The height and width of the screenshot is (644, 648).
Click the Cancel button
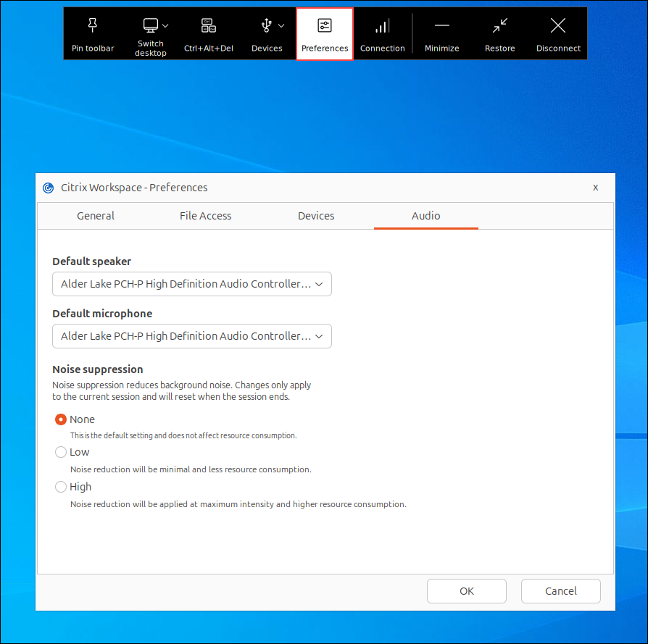coord(560,590)
